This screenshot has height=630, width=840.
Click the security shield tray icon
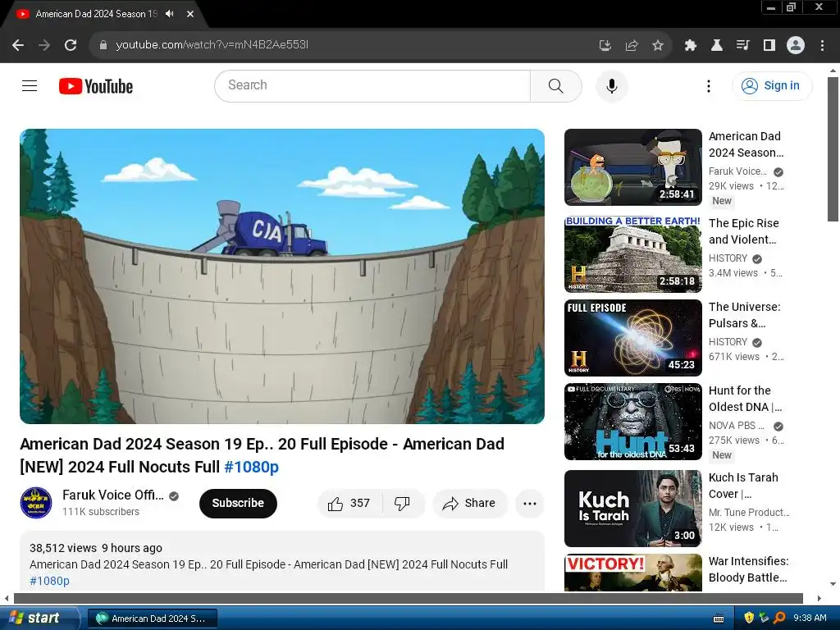(x=750, y=619)
